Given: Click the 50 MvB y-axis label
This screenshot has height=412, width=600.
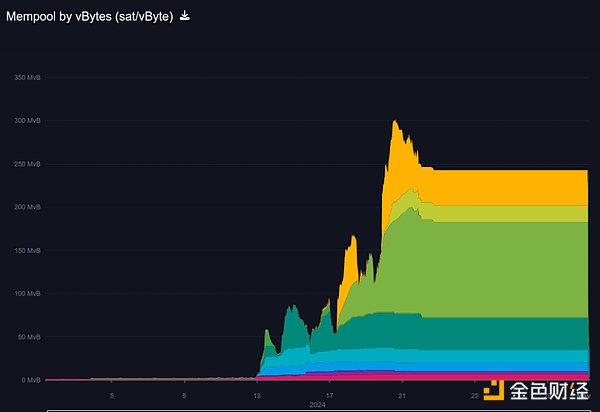Looking at the screenshot, I should 29,337.
